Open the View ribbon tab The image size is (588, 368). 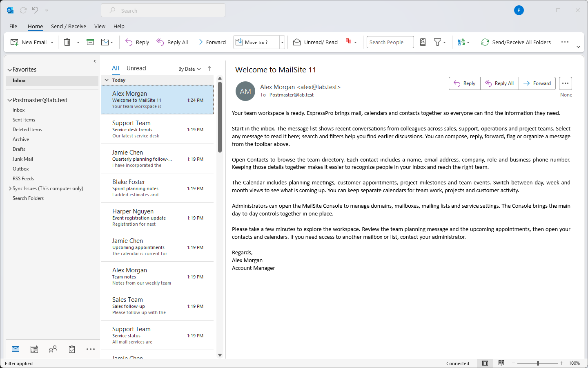tap(100, 26)
